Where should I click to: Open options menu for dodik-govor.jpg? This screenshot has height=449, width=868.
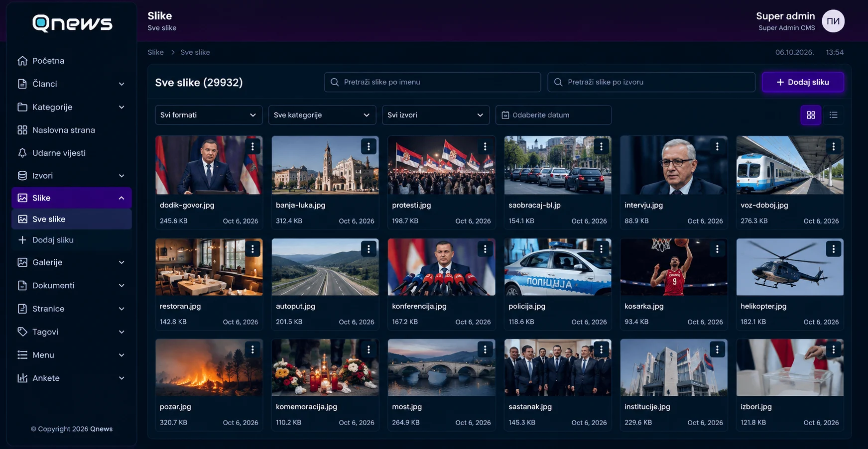[252, 146]
